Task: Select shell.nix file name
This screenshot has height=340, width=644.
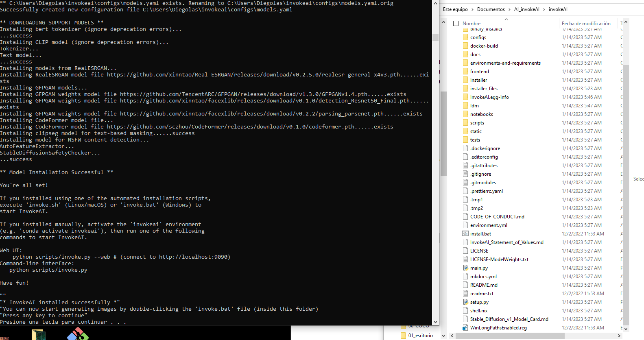Action: coord(479,311)
